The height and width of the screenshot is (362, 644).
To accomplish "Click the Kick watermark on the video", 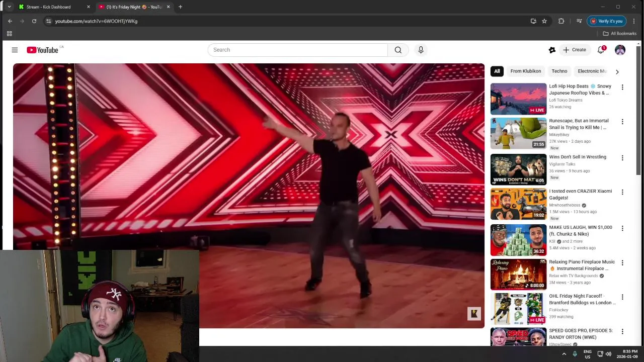I will (474, 314).
